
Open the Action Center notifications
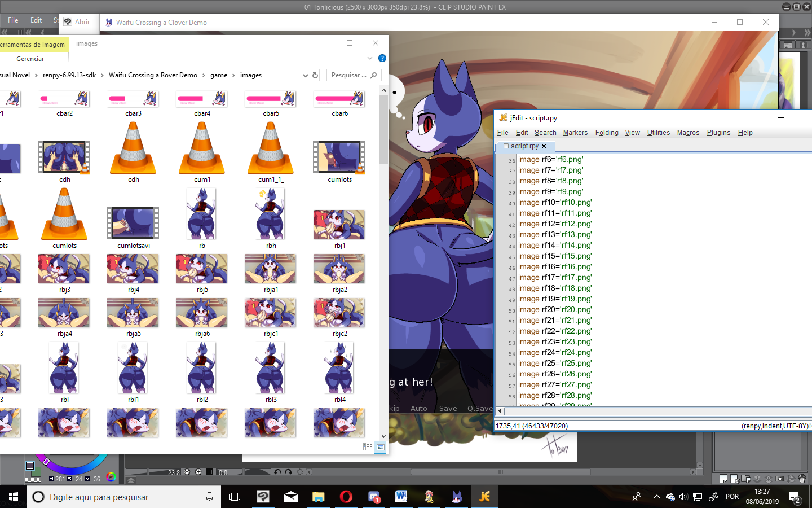795,497
